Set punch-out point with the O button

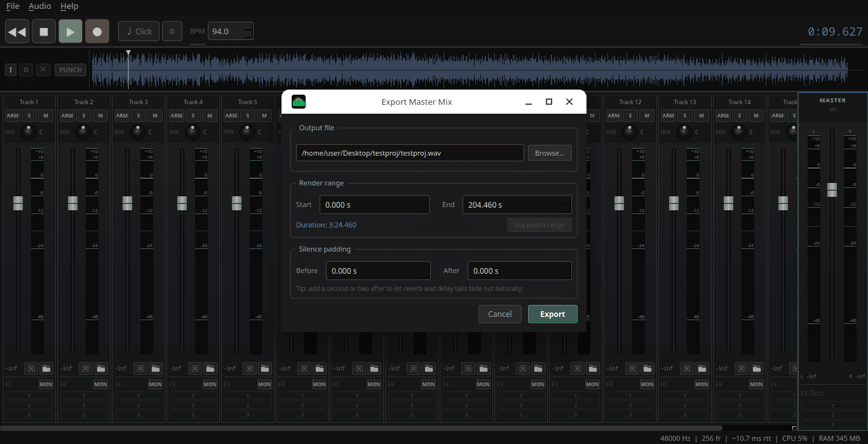tap(27, 70)
